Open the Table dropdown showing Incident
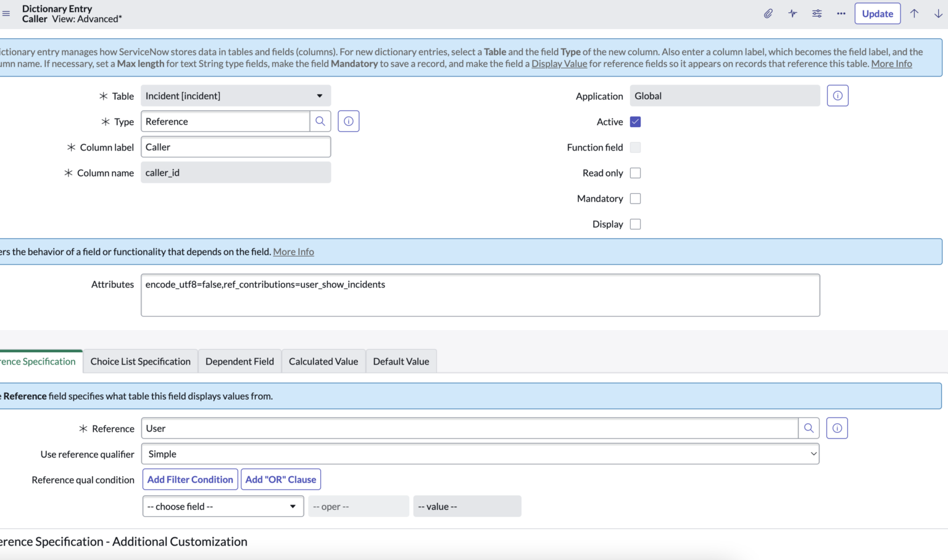The width and height of the screenshot is (948, 560). coord(235,96)
